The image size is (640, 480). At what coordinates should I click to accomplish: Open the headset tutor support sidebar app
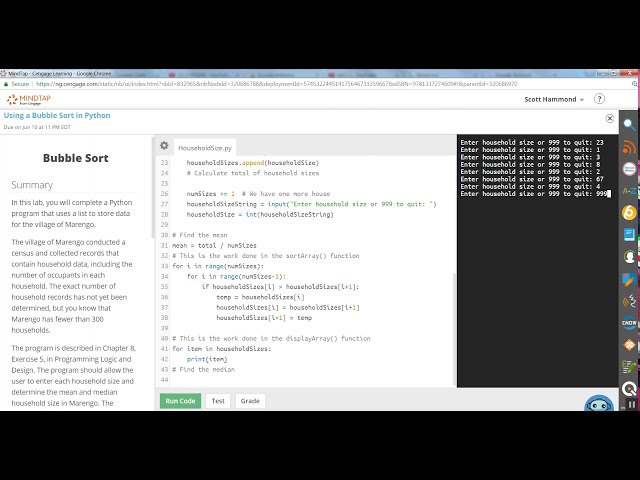point(629,257)
